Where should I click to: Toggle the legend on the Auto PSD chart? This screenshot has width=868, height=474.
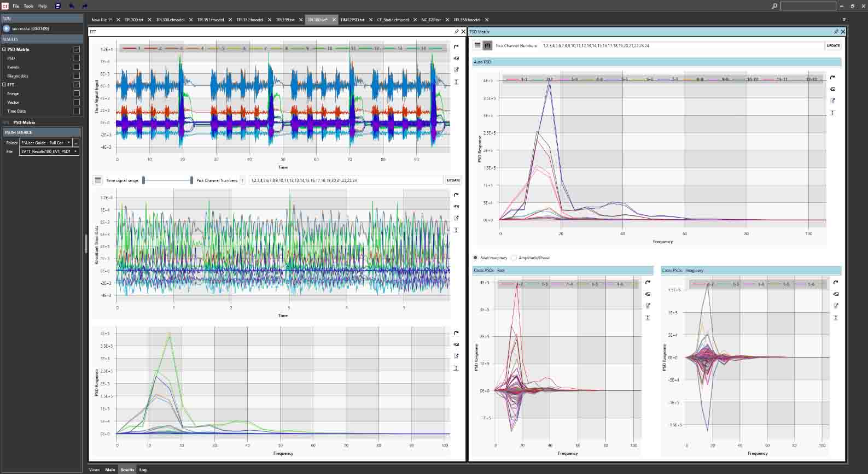[832, 89]
